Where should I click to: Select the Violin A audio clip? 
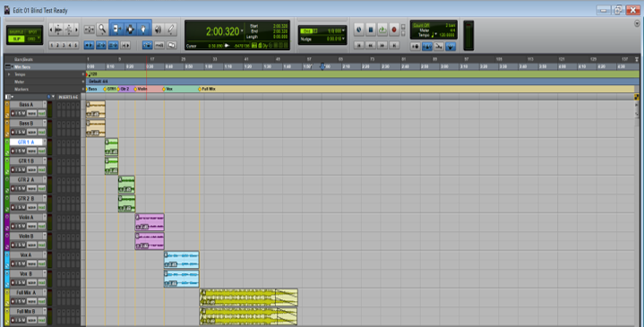150,222
